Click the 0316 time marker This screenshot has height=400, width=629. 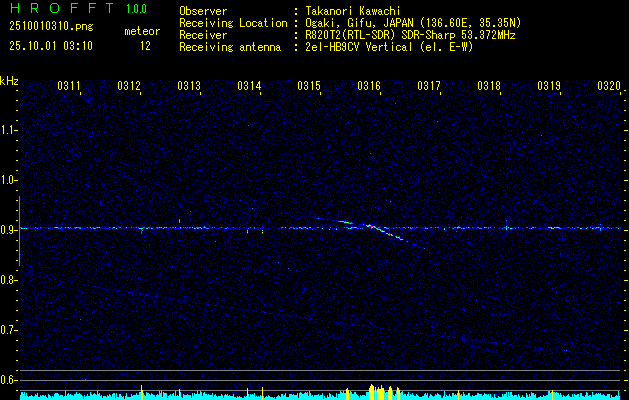tap(369, 85)
